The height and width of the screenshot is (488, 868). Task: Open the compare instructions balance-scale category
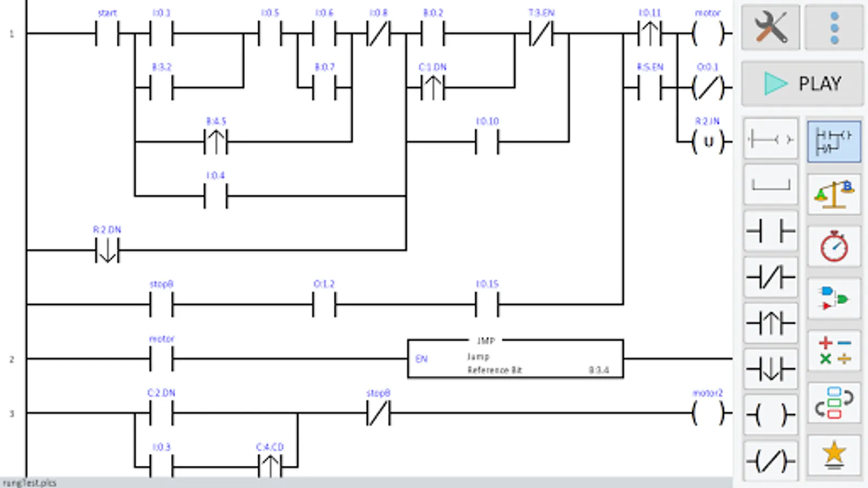pyautogui.click(x=834, y=194)
